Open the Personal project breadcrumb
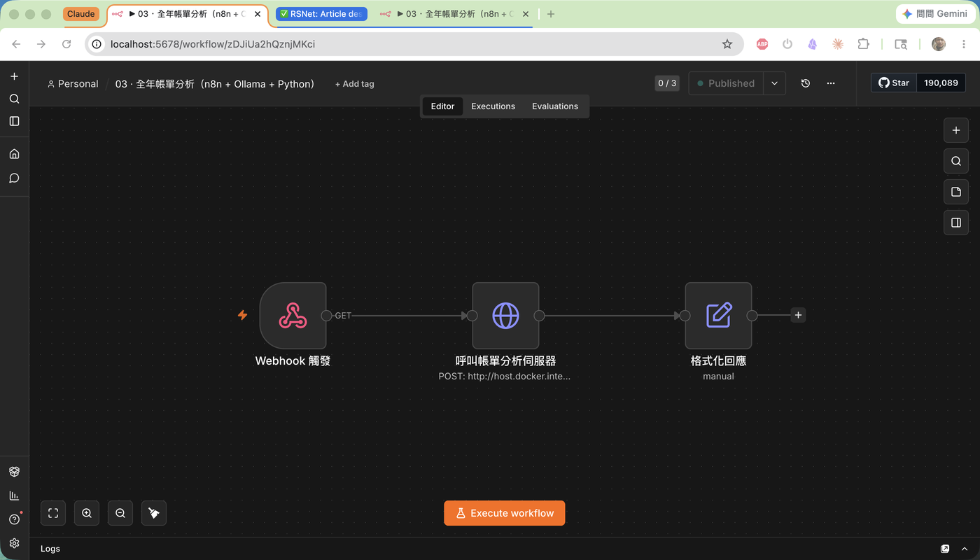980x560 pixels. click(x=73, y=84)
